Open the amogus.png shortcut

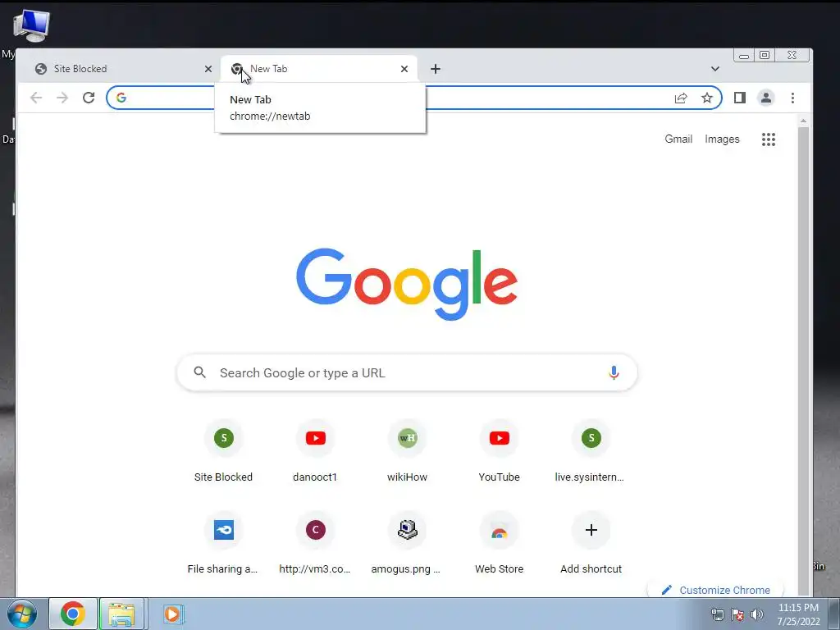click(407, 543)
